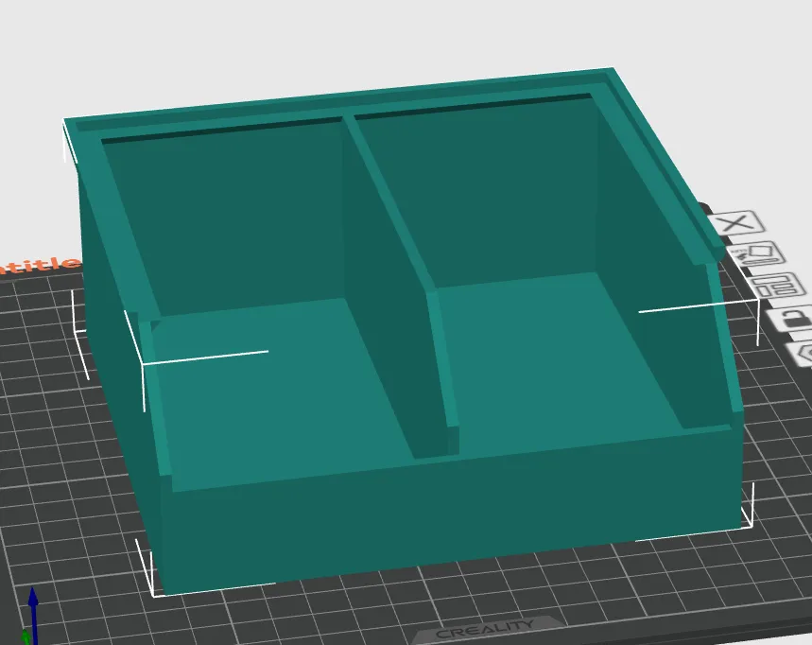
Task: Click the hexagon icon under the padlock
Action: pos(801,354)
